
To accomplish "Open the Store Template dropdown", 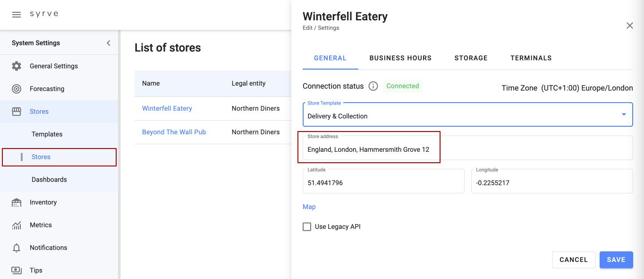I will (623, 114).
